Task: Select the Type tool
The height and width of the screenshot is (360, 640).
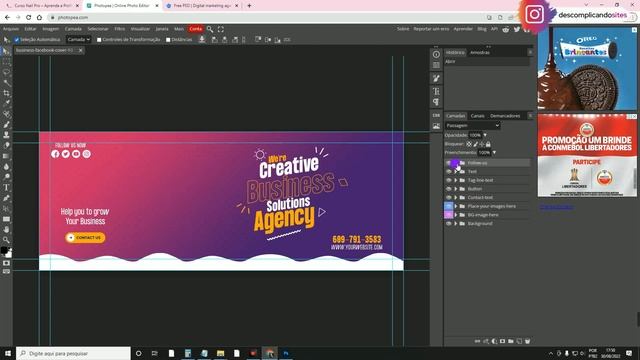Action: click(x=6, y=188)
